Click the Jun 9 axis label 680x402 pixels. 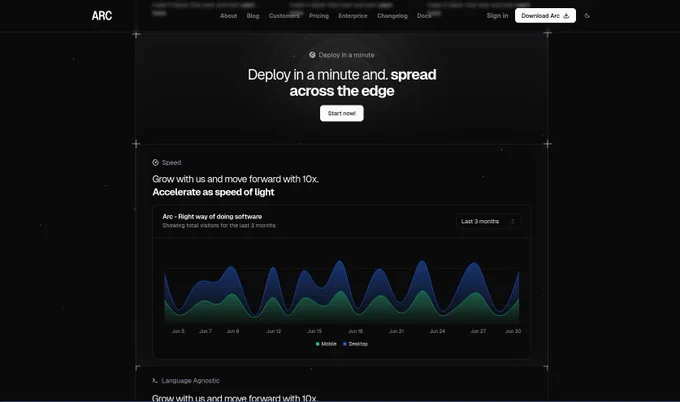coord(233,331)
